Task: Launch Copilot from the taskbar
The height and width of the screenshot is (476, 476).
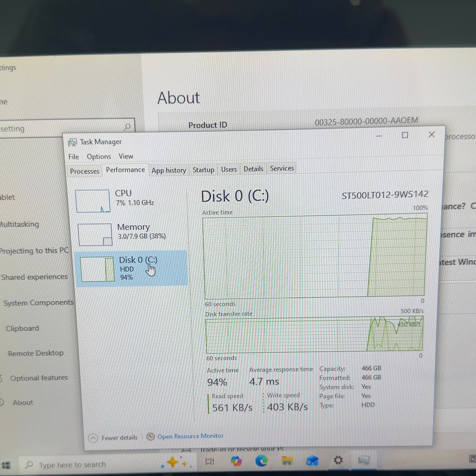Action: [x=236, y=461]
